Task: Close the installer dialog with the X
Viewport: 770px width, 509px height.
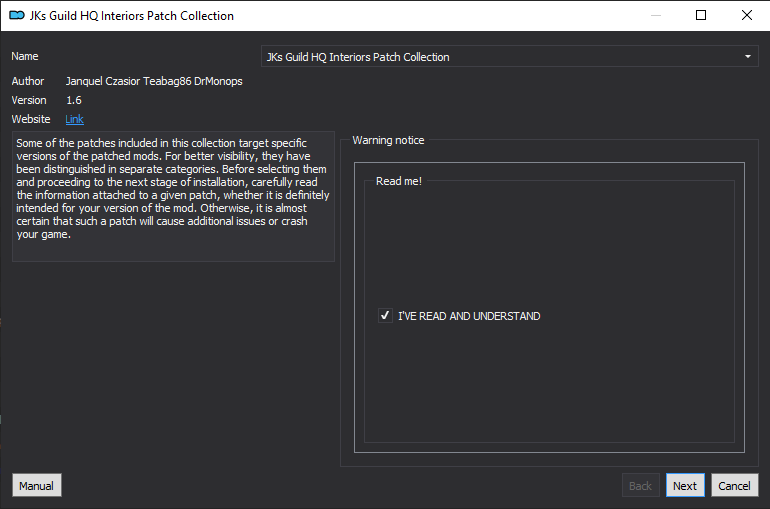Action: 746,15
